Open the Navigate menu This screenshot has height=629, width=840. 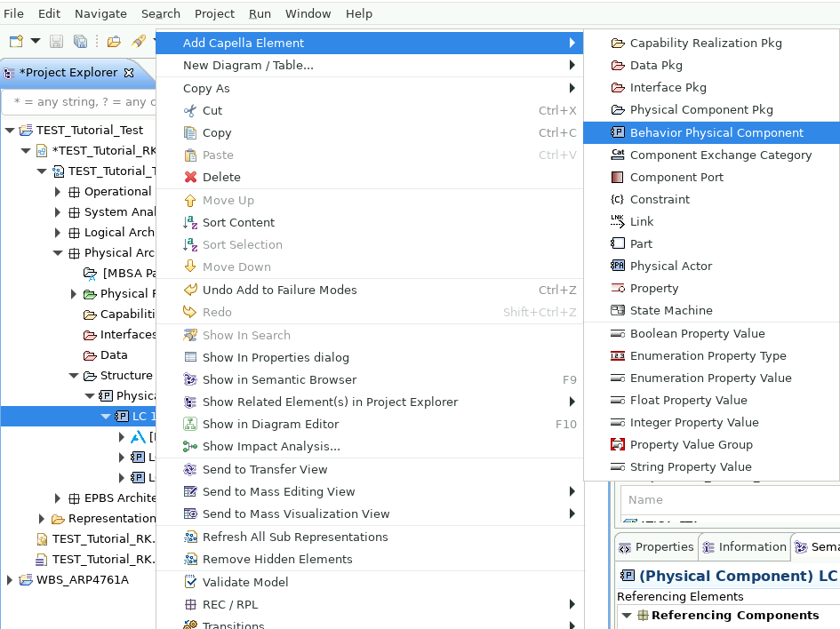100,14
